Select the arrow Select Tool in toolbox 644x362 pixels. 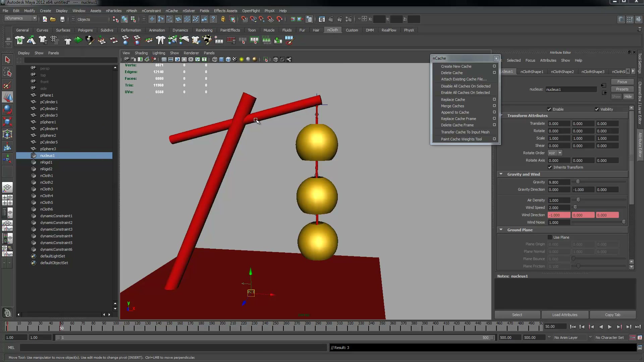pos(7,60)
